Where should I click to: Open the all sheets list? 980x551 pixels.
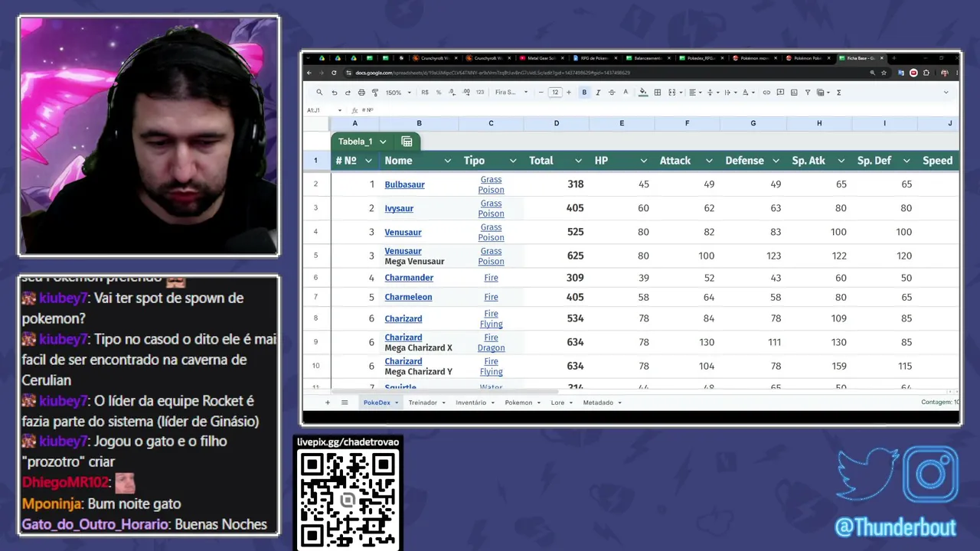pyautogui.click(x=345, y=403)
